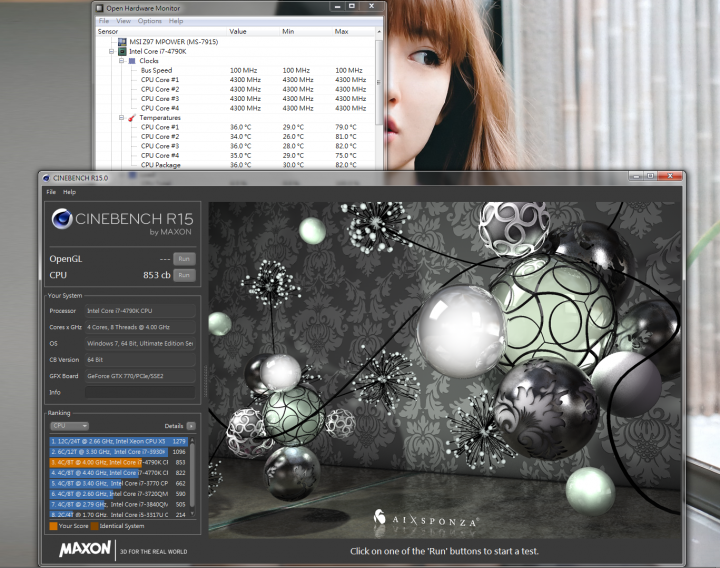
Task: Run the OpenGL benchmark
Action: tap(184, 259)
